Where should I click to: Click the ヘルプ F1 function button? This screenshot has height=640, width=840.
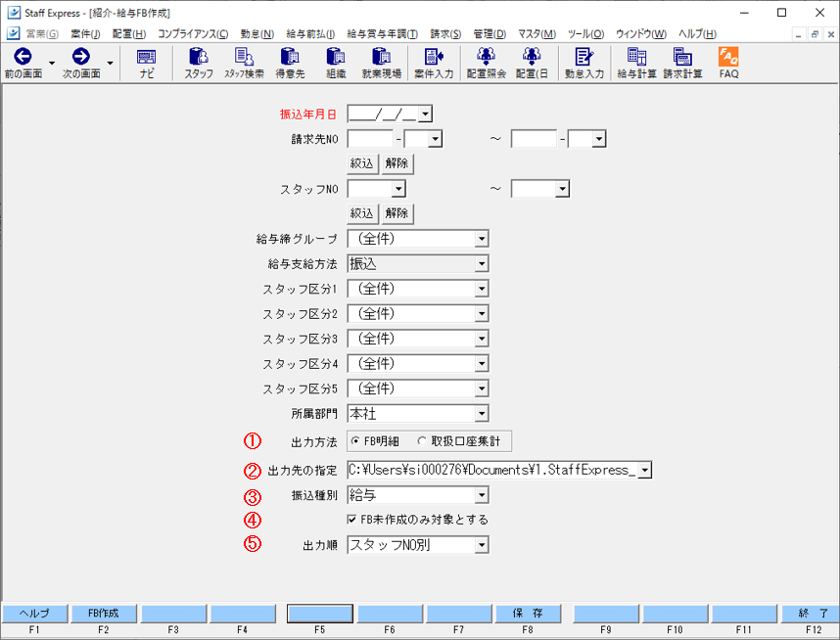[x=35, y=614]
